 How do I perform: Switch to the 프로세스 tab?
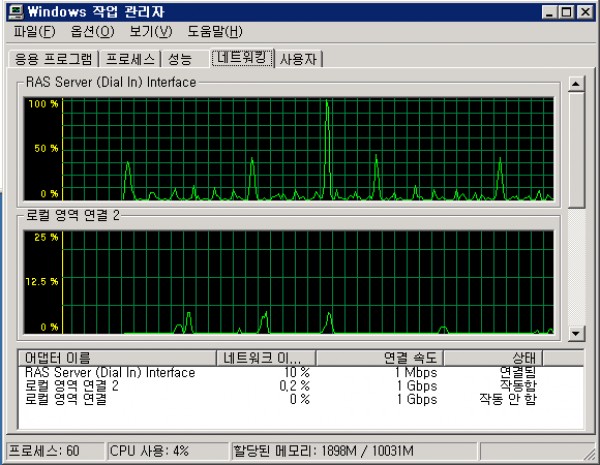[130, 59]
